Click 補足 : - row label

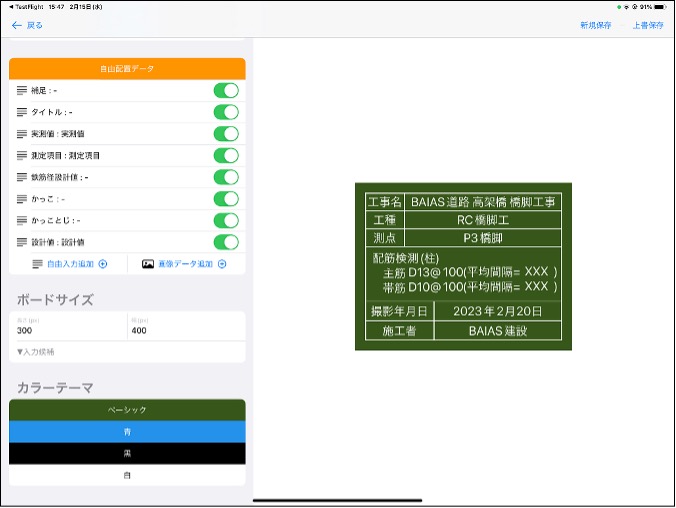(x=44, y=91)
